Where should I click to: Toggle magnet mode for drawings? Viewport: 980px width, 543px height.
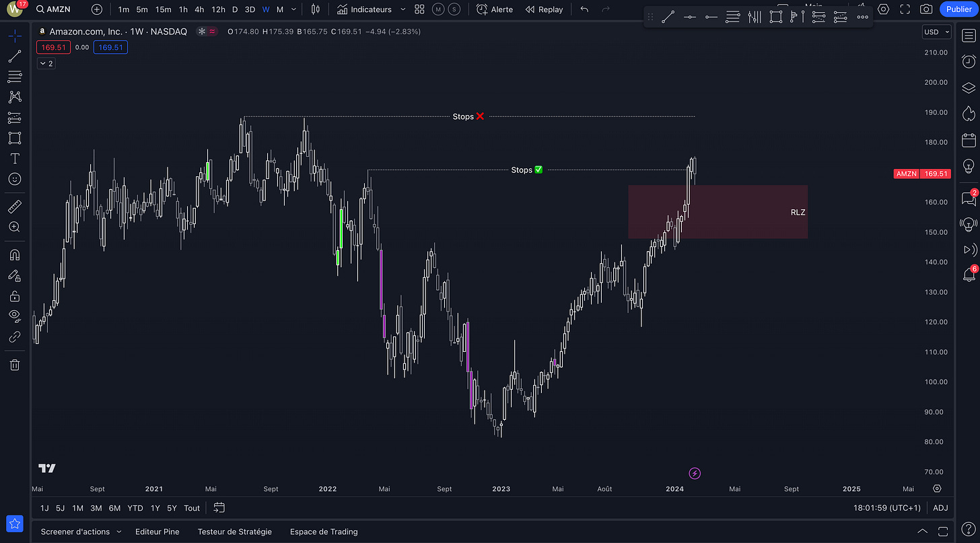[x=15, y=255]
